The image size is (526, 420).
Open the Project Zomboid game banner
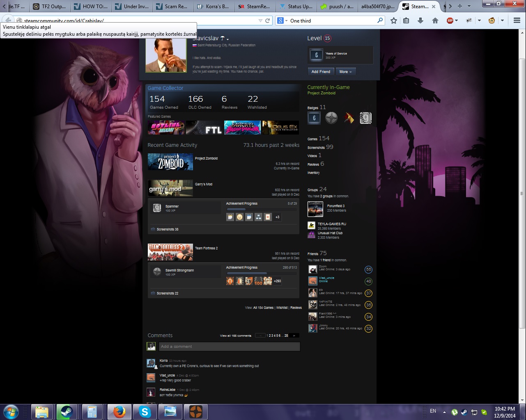[170, 162]
